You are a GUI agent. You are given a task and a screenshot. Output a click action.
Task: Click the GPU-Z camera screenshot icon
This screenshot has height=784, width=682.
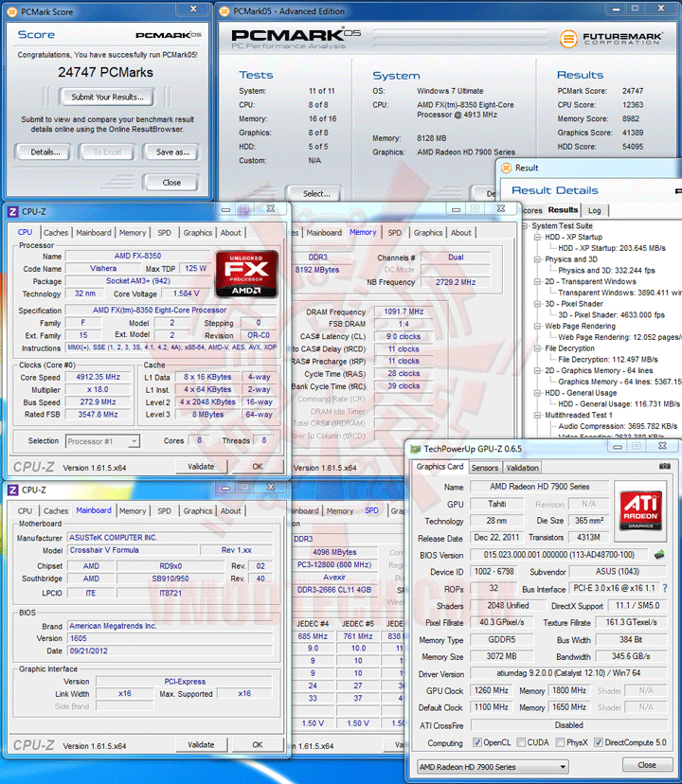click(665, 466)
